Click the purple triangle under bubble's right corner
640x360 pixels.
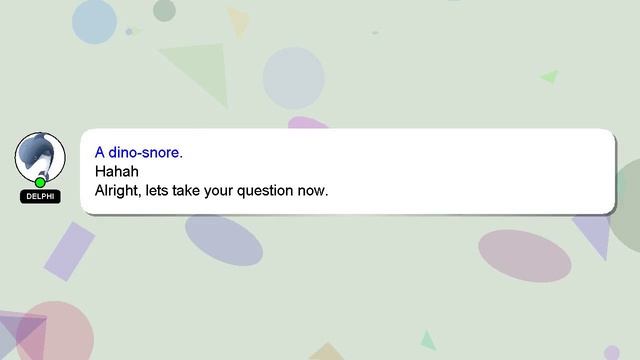(594, 235)
